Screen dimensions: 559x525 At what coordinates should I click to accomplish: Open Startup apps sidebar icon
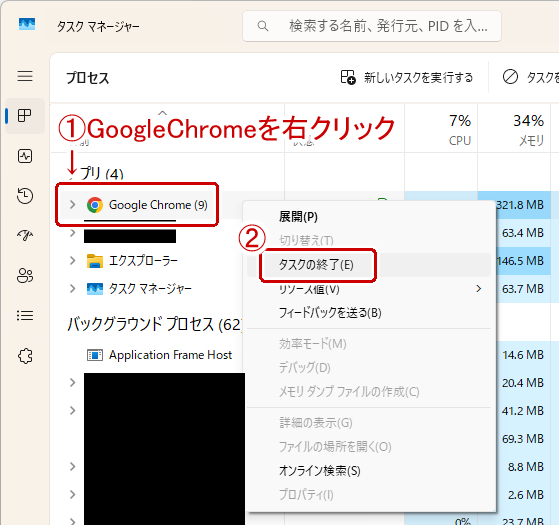click(25, 235)
